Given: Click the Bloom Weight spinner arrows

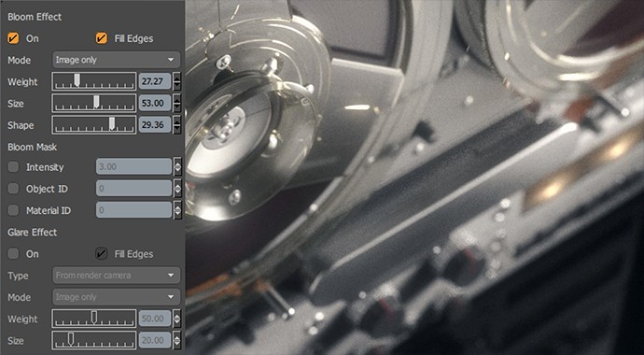Looking at the screenshot, I should tap(177, 81).
